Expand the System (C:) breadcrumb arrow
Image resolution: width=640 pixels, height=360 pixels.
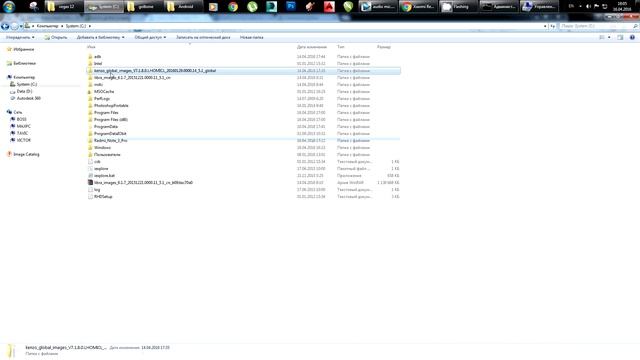click(89, 26)
